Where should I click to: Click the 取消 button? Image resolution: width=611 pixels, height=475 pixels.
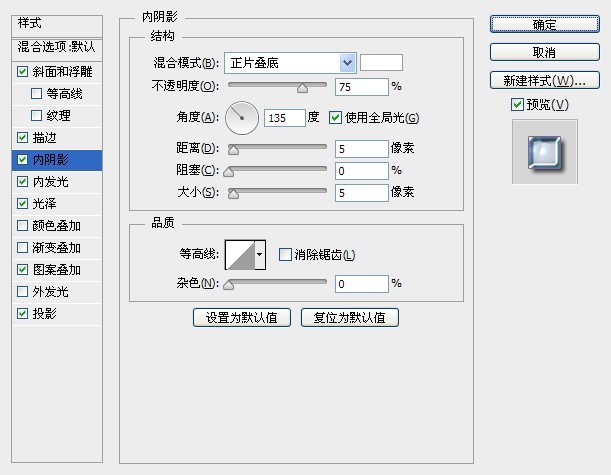click(544, 52)
